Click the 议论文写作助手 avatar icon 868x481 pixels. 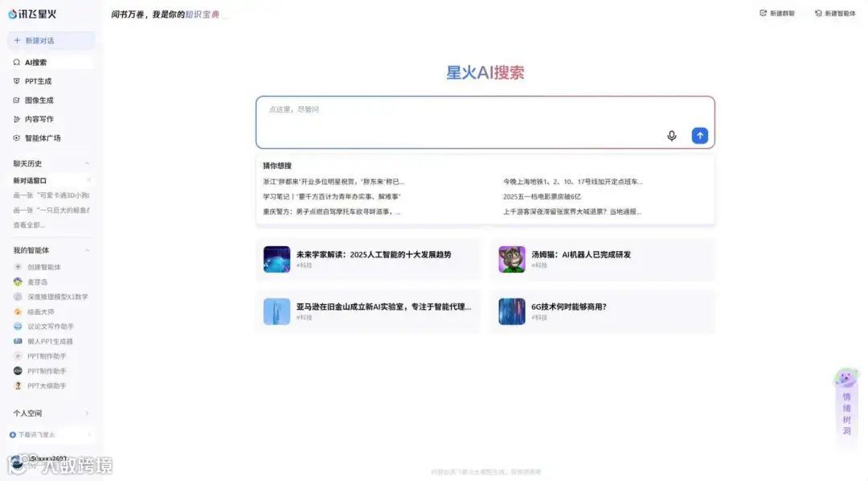18,327
